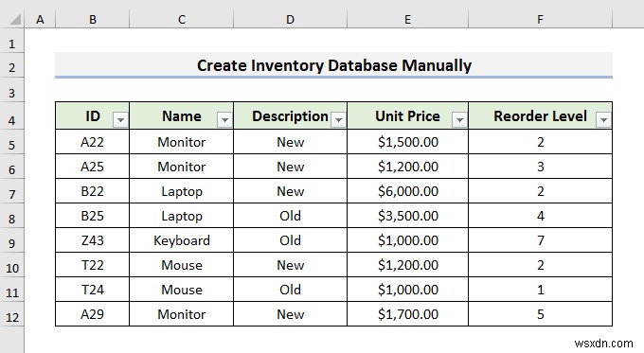Viewport: 644px width, 353px height.
Task: Select 'Laptop' cell in row B22
Action: click(x=182, y=191)
